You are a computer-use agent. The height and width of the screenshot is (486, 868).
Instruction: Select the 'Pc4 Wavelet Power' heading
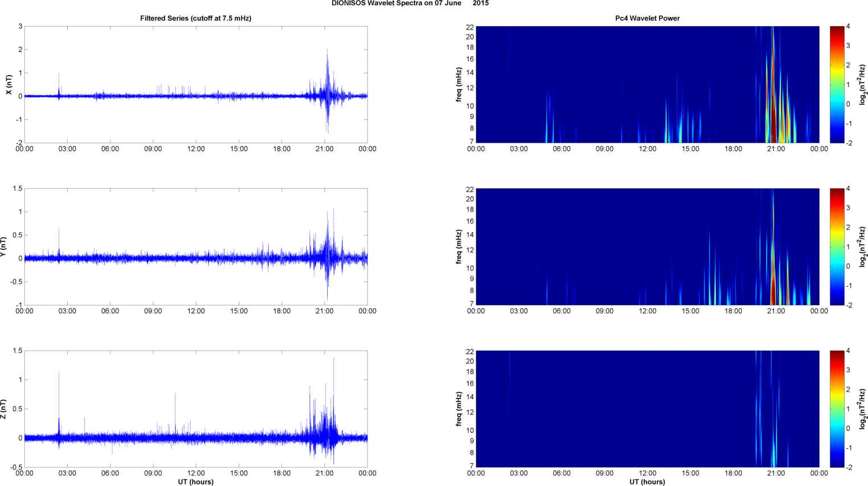click(647, 18)
